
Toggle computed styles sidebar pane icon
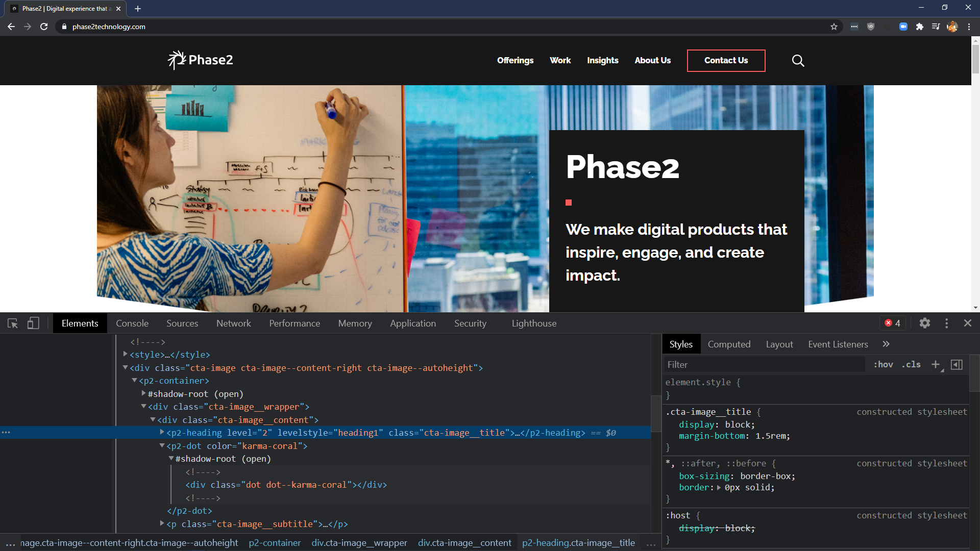click(x=957, y=364)
